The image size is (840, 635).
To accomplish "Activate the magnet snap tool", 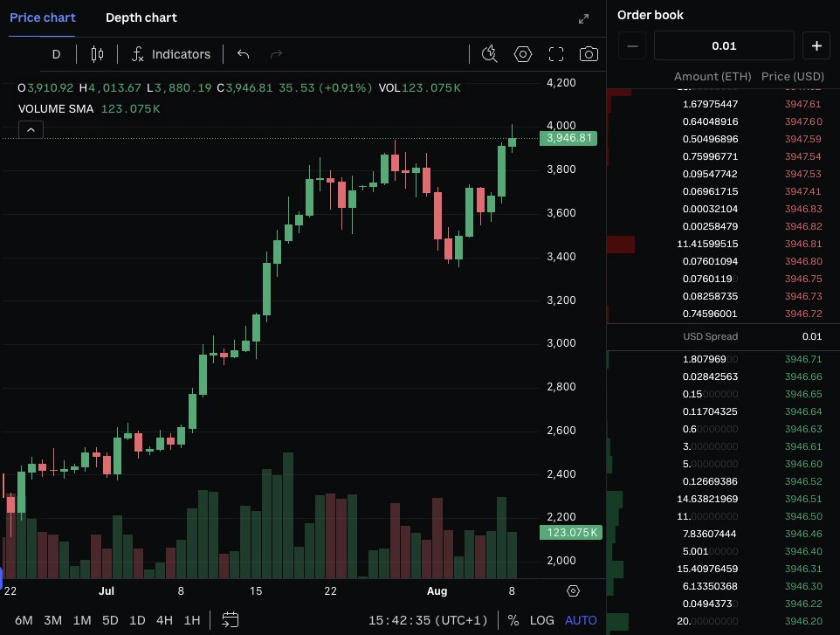I will tap(489, 54).
